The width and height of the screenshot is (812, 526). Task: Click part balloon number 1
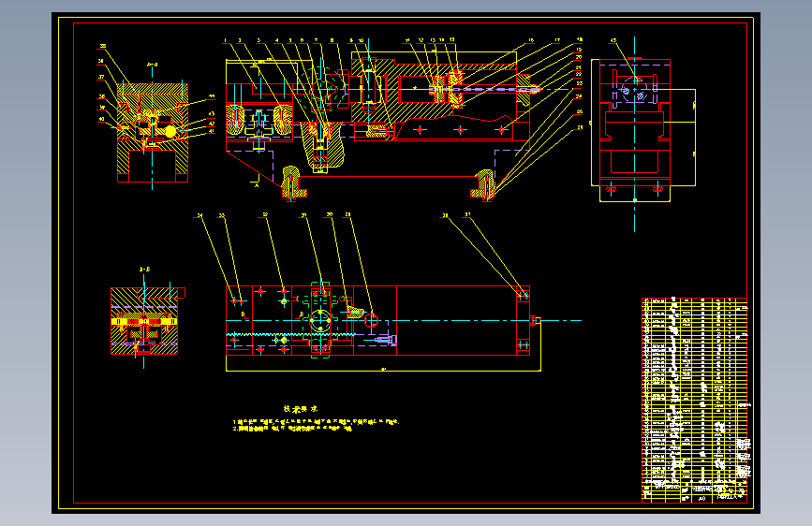tap(226, 40)
